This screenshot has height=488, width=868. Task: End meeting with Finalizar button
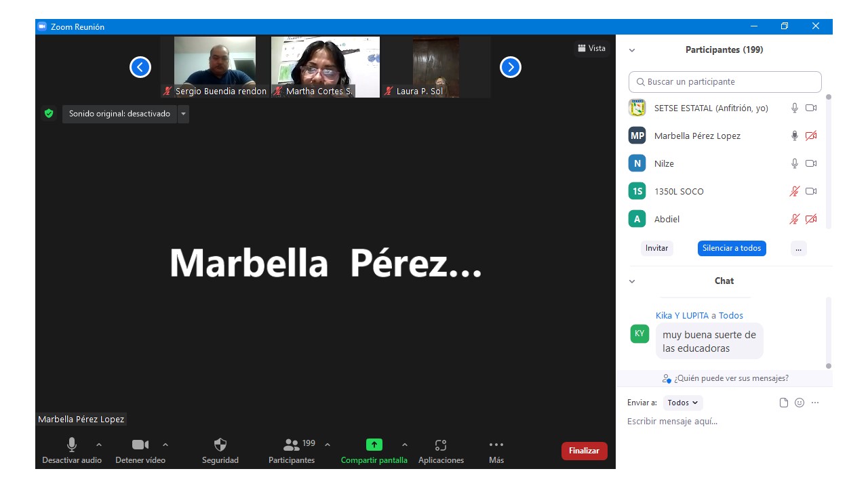[x=584, y=451]
